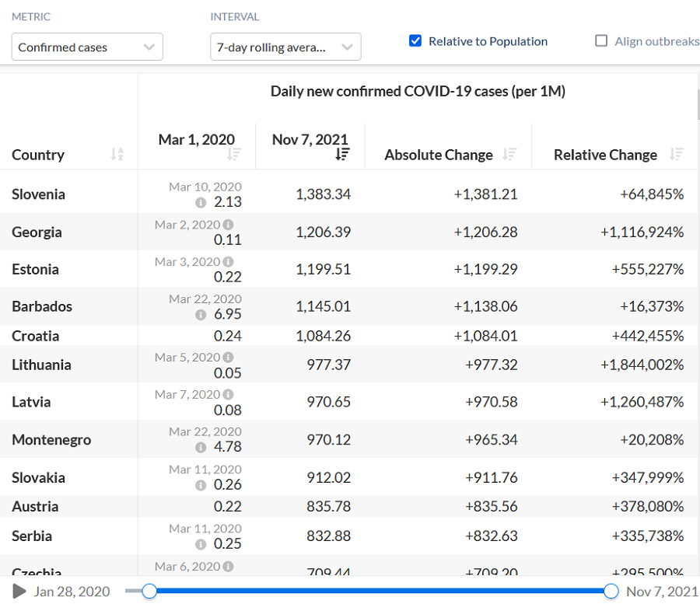Enable the Align outbreaks checkbox
This screenshot has height=604, width=700.
601,41
